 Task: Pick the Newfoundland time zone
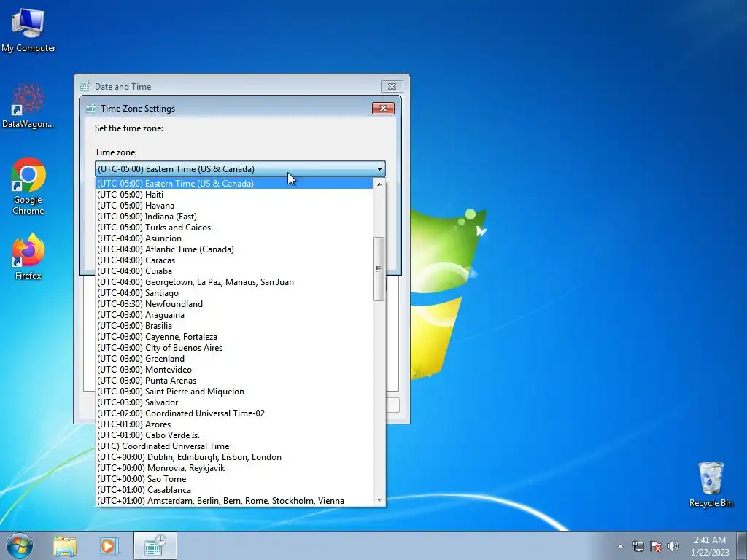coord(234,304)
